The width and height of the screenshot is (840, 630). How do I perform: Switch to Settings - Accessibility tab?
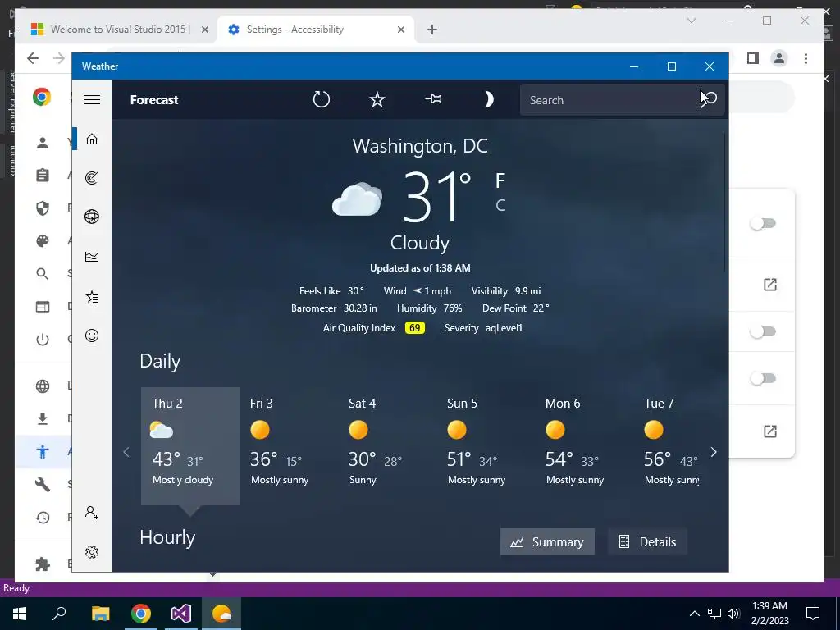[316, 30]
